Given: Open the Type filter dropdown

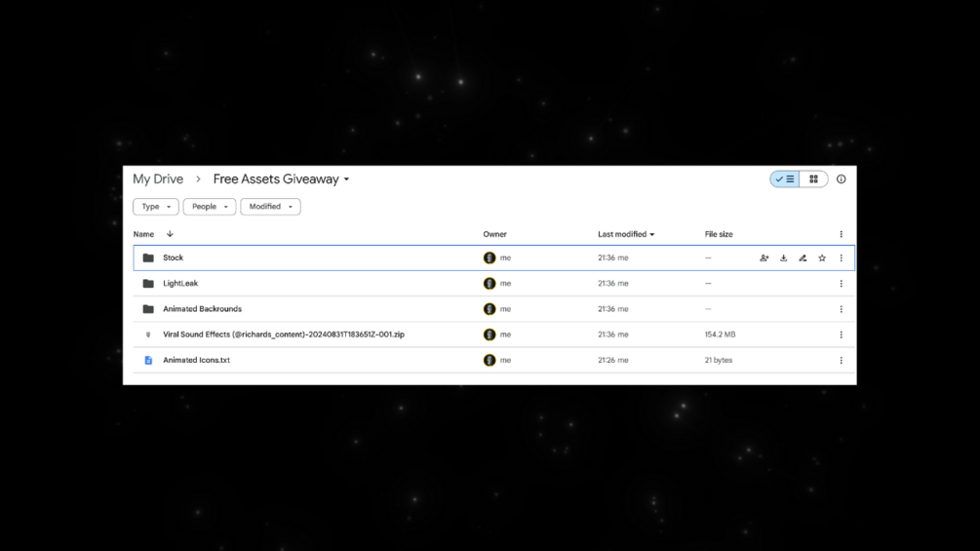Looking at the screenshot, I should pyautogui.click(x=156, y=207).
